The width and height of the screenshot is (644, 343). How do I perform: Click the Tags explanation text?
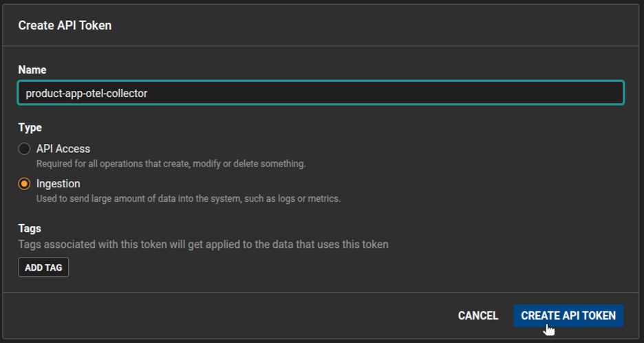(203, 245)
